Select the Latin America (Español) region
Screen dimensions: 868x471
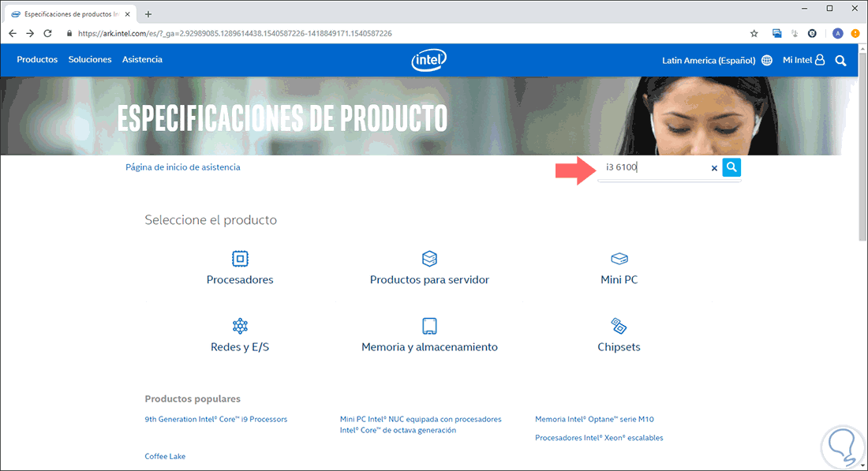click(x=709, y=60)
